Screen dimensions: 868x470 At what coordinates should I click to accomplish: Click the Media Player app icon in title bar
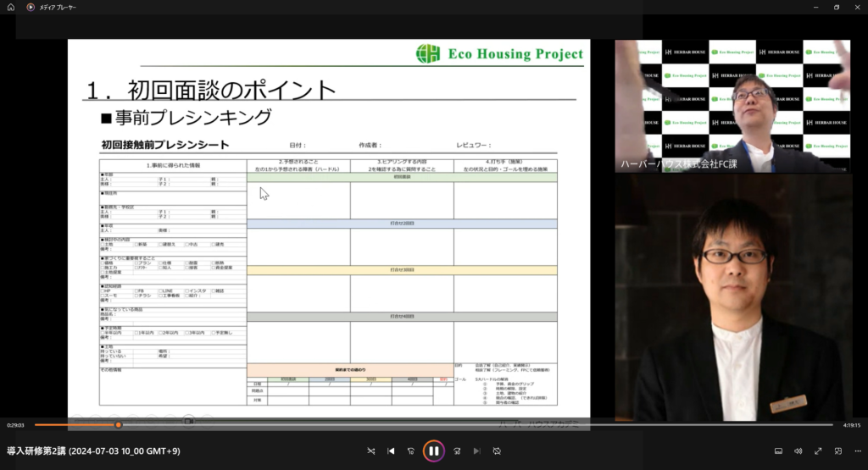pyautogui.click(x=31, y=7)
